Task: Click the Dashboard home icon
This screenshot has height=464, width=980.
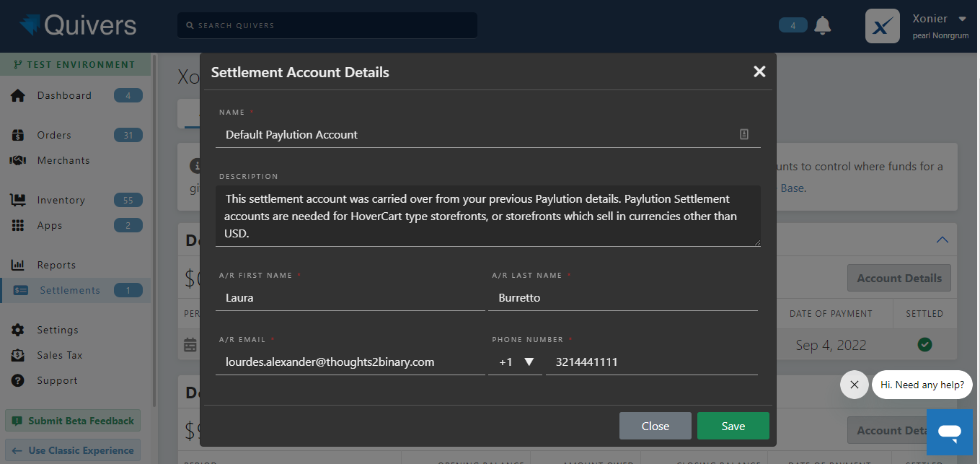Action: click(x=18, y=95)
